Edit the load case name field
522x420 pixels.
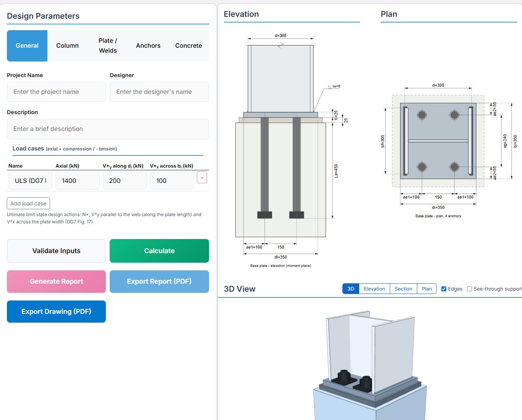(30, 181)
